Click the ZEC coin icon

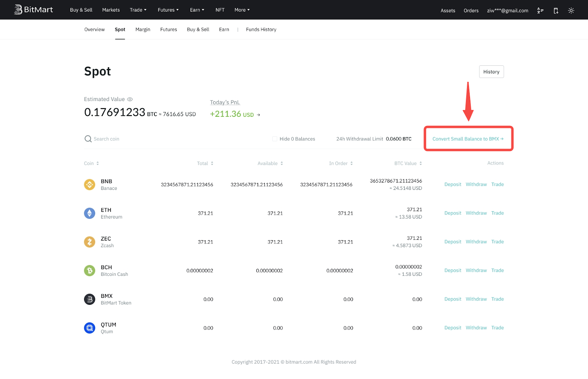[x=90, y=242]
